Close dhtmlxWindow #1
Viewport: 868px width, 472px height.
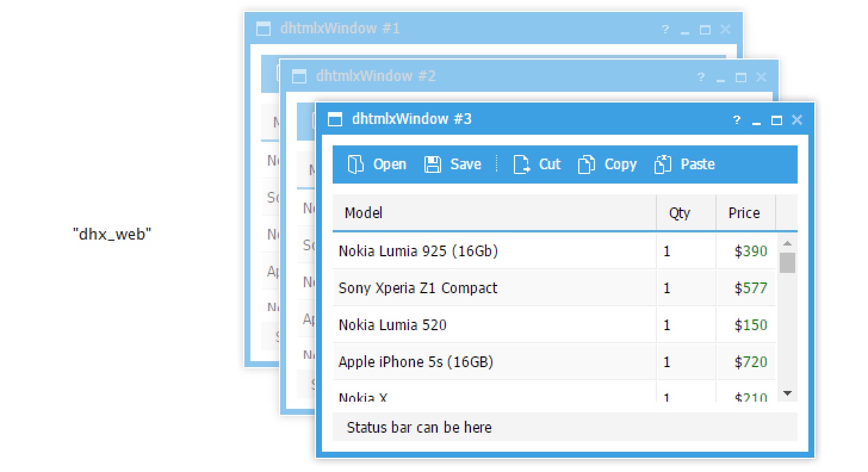(x=726, y=29)
